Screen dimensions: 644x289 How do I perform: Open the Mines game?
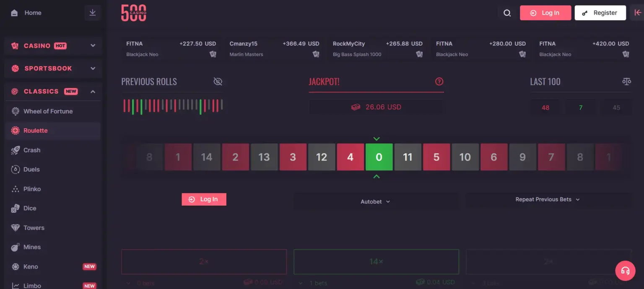31,247
